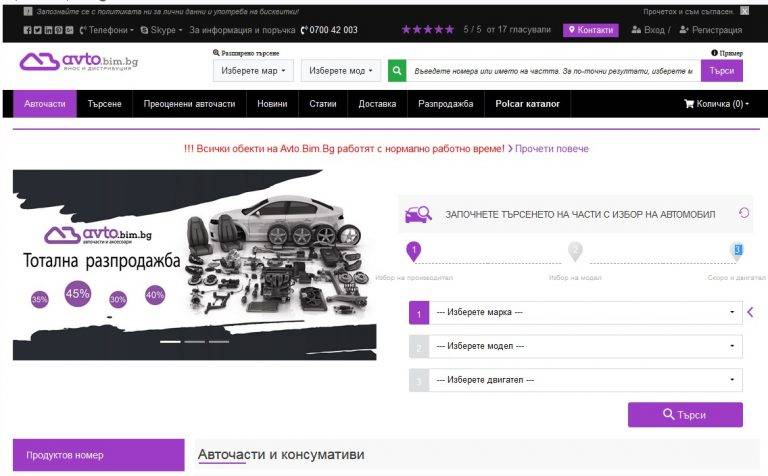768x476 pixels.
Task: Open the shopping cart Количка
Action: click(716, 104)
